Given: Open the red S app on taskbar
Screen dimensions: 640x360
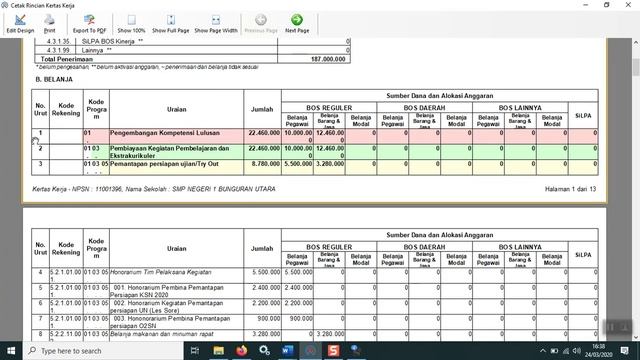Looking at the screenshot, I should tap(333, 351).
